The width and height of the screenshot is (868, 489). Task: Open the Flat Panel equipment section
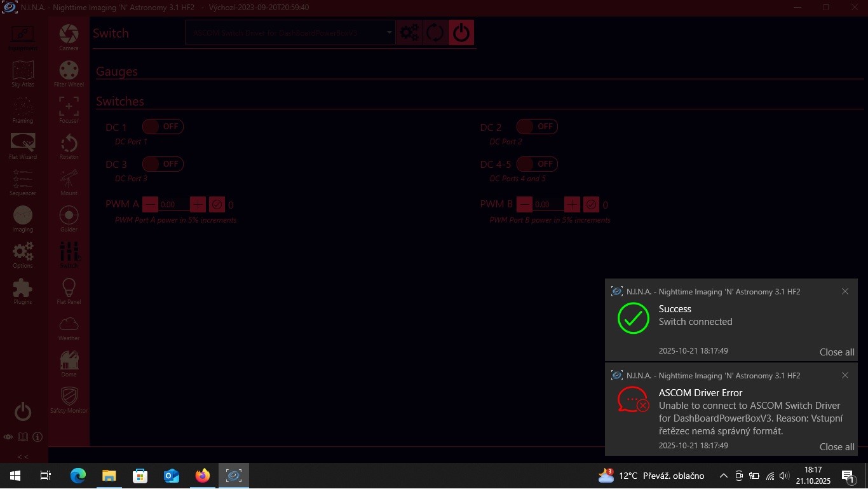click(x=69, y=290)
